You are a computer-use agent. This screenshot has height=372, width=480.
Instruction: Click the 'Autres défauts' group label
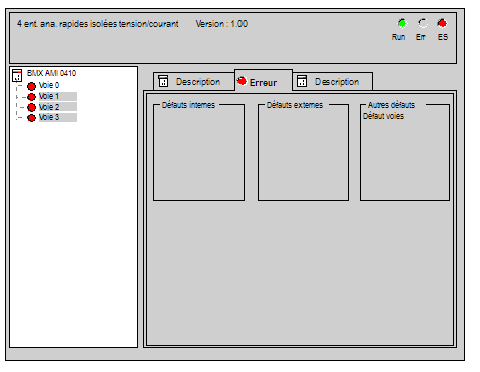pyautogui.click(x=391, y=105)
